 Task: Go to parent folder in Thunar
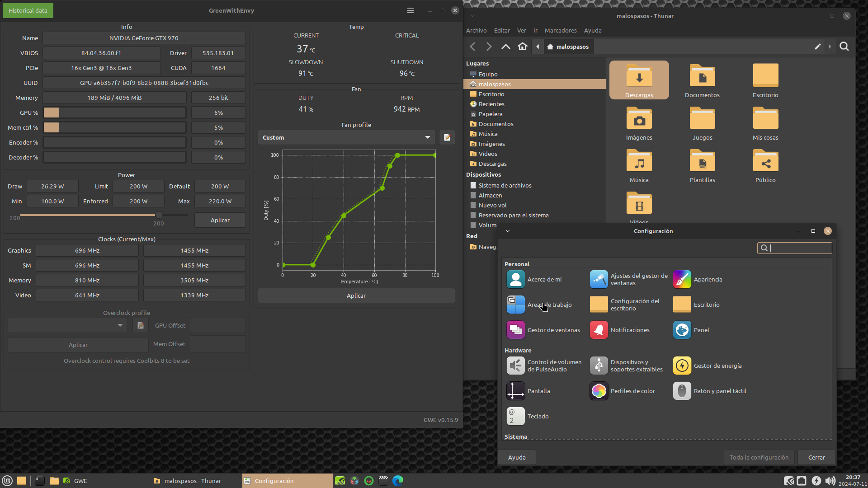pyautogui.click(x=505, y=47)
